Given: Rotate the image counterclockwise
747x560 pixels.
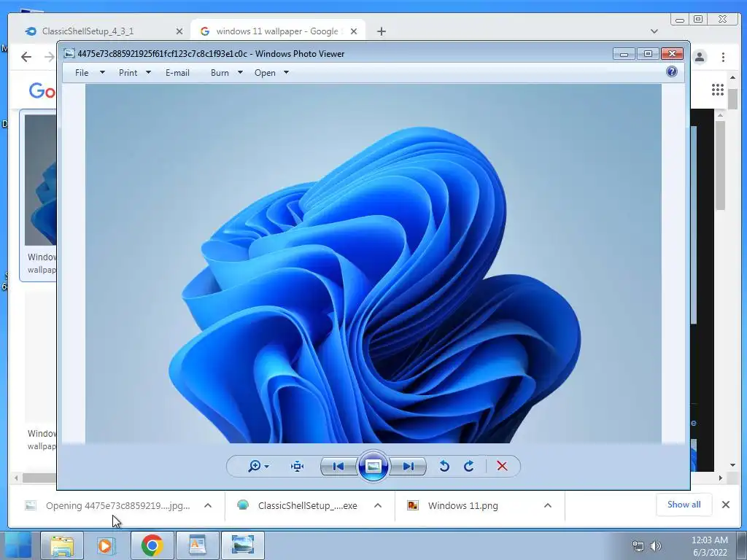Looking at the screenshot, I should 444,466.
